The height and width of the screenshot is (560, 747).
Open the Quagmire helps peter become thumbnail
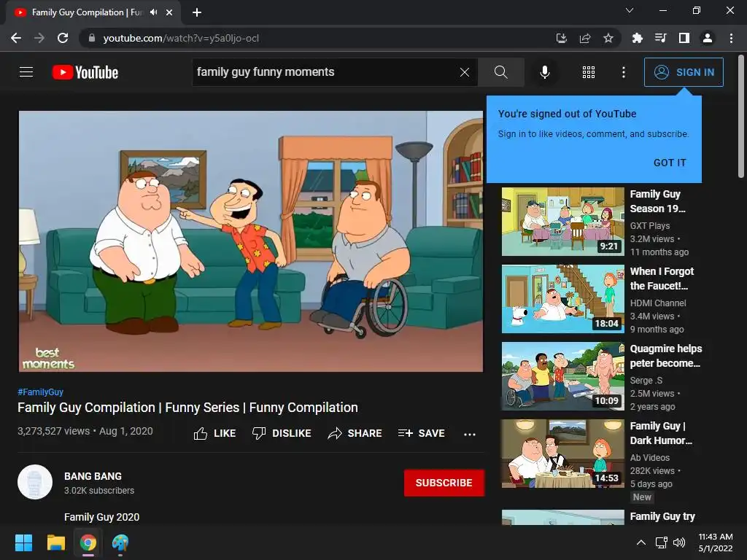(x=562, y=376)
